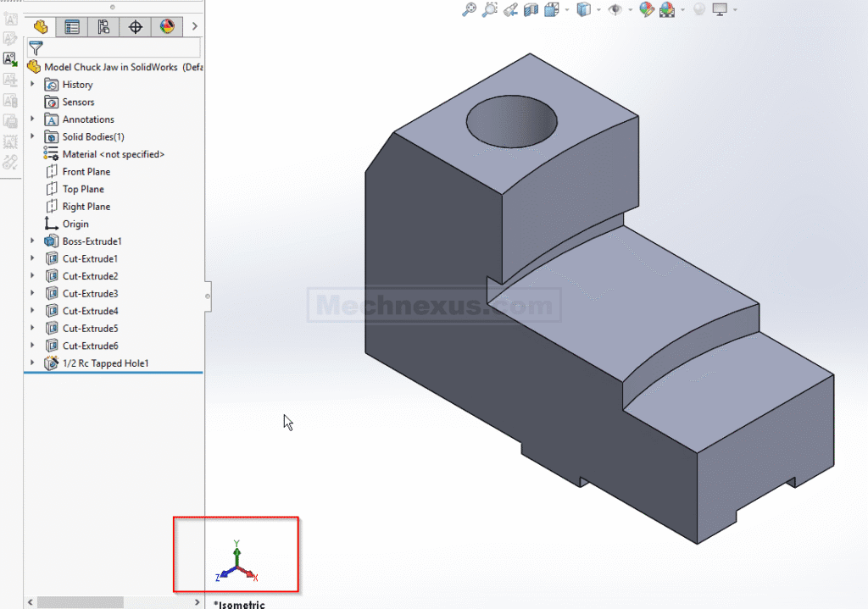This screenshot has width=868, height=609.
Task: Click the Previous View icon
Action: [510, 8]
